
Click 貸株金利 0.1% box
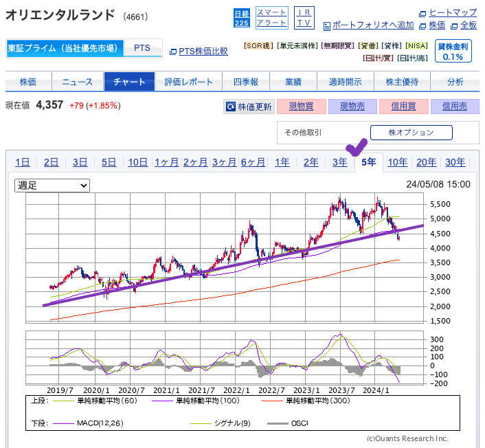pos(453,51)
